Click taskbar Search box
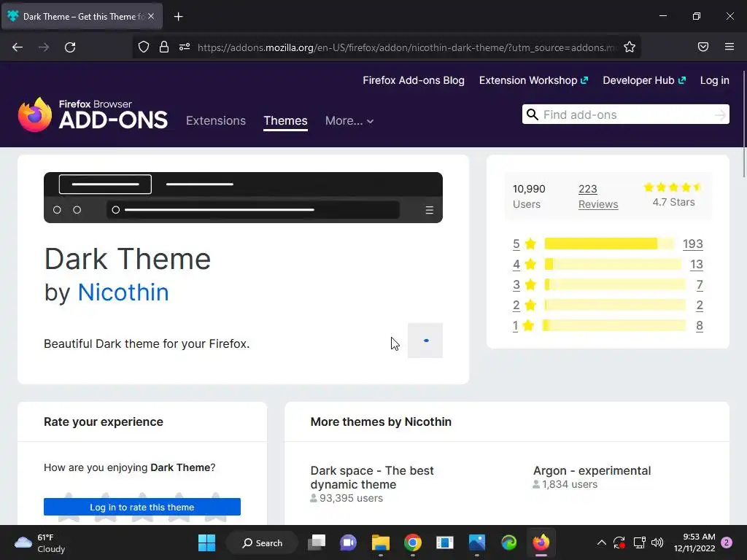 coord(262,542)
